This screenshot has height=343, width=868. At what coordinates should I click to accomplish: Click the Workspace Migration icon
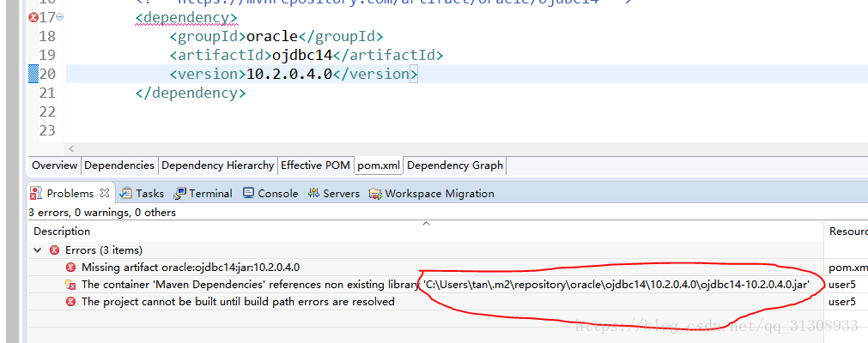point(375,194)
